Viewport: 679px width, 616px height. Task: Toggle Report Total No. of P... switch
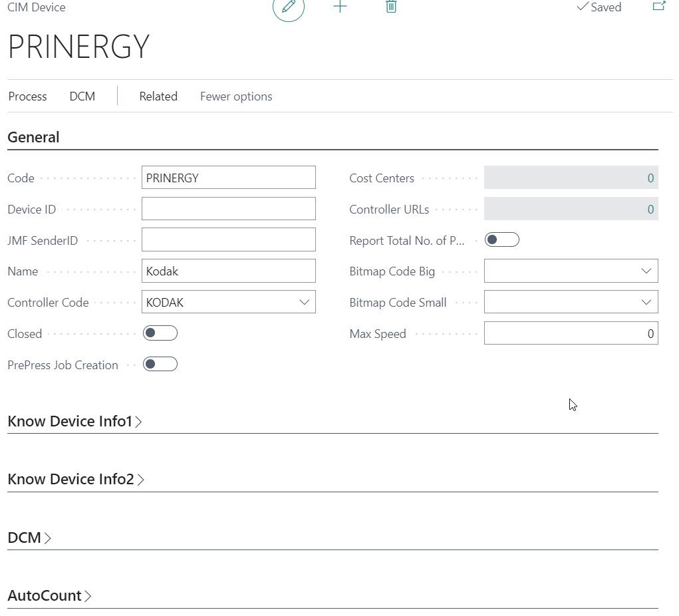501,240
